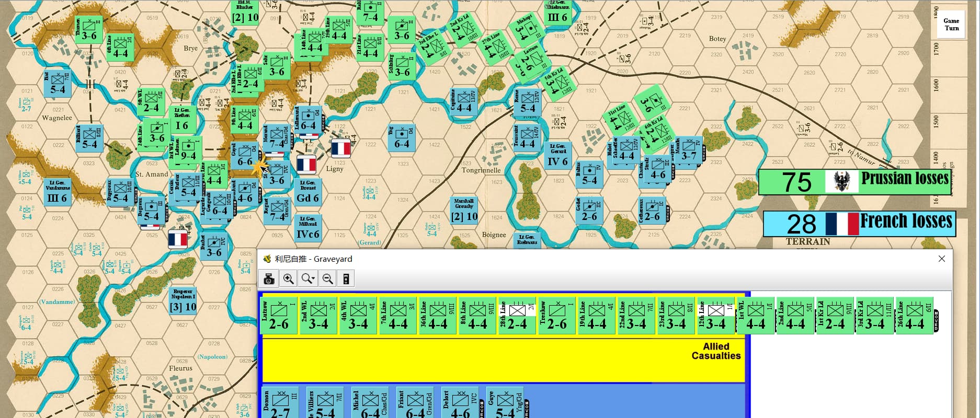Select Lt Gen Ziethen I 6 counter

[x=182, y=120]
